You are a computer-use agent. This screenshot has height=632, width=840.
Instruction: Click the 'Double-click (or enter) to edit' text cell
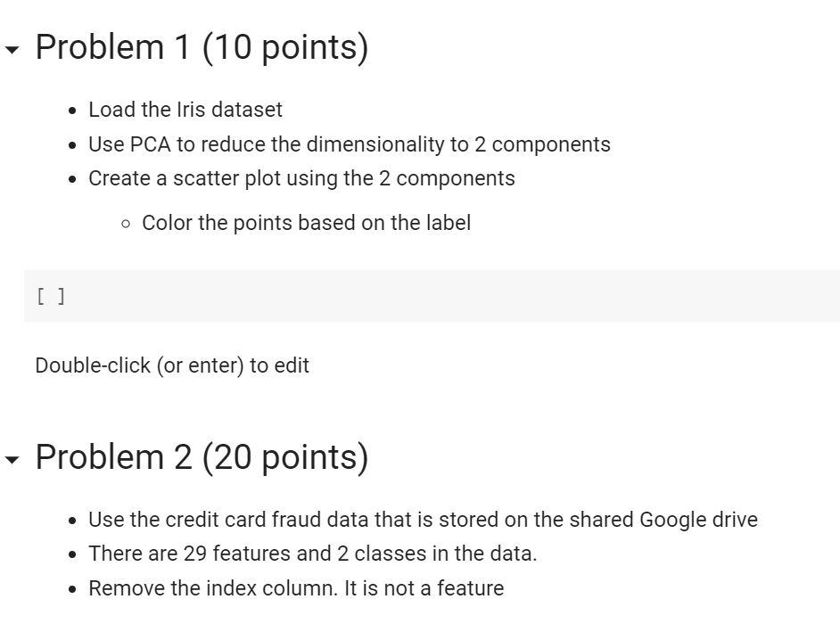(x=172, y=365)
